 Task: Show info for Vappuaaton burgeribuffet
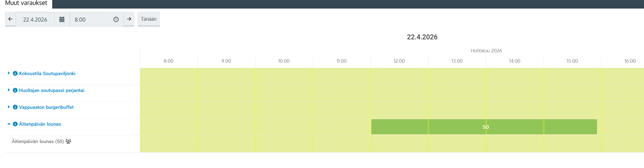pyautogui.click(x=15, y=107)
